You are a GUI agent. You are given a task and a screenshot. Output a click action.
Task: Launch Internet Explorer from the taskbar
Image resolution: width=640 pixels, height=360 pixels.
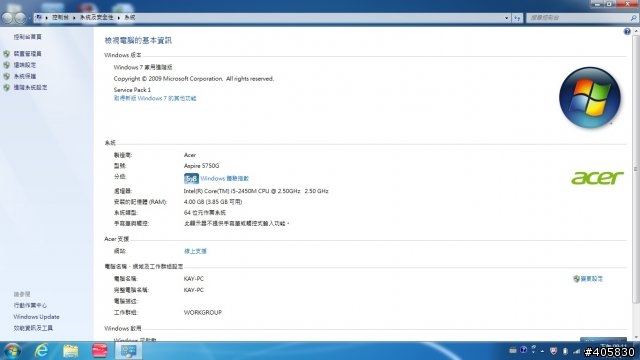tap(41, 351)
